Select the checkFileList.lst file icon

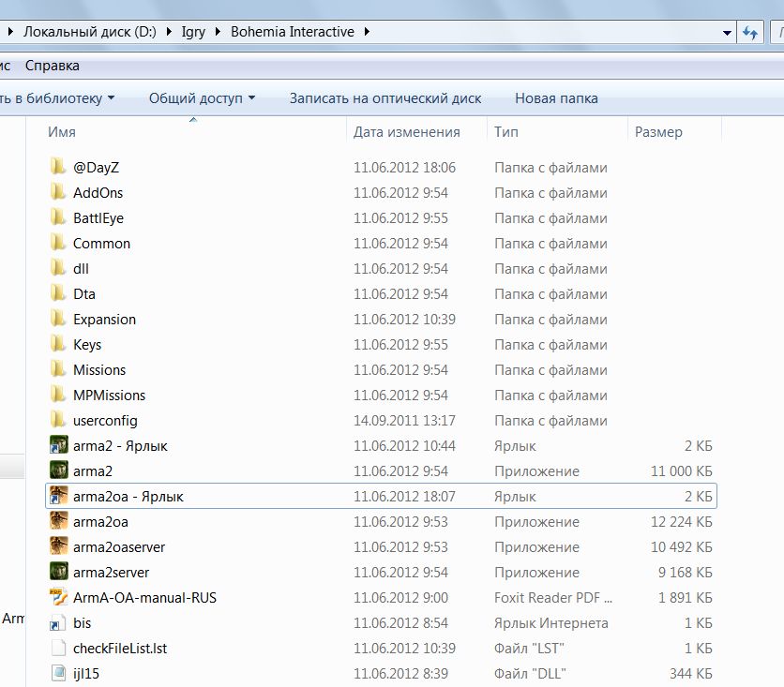58,648
